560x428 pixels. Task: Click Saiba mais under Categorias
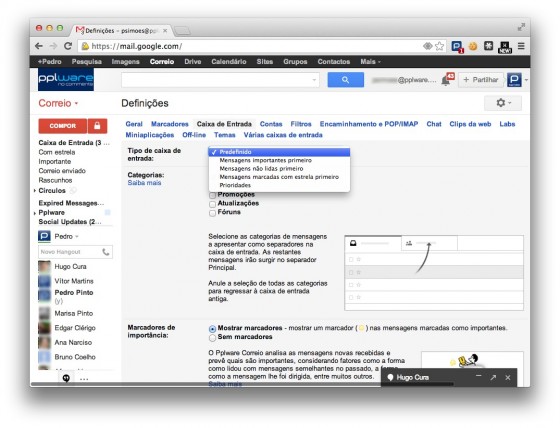144,183
